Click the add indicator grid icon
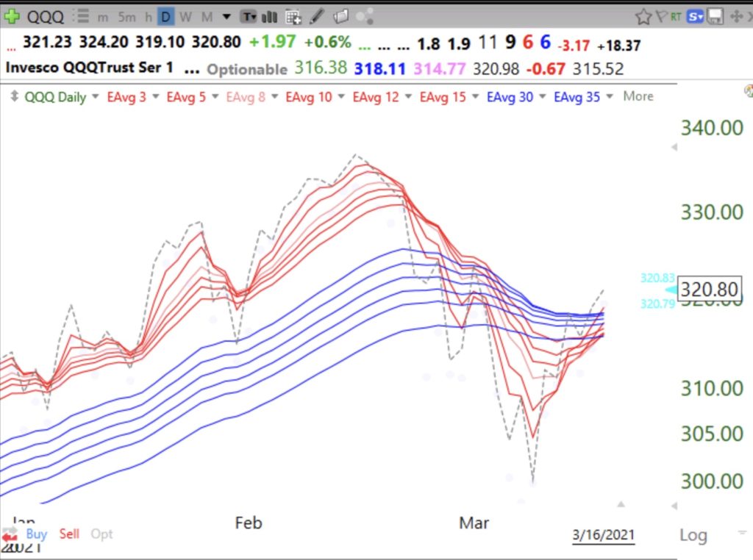 click(293, 18)
